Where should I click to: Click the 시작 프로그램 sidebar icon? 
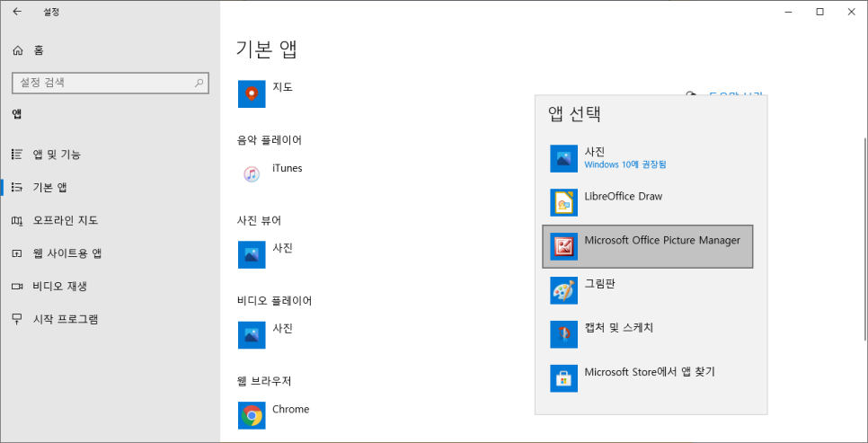tap(17, 320)
